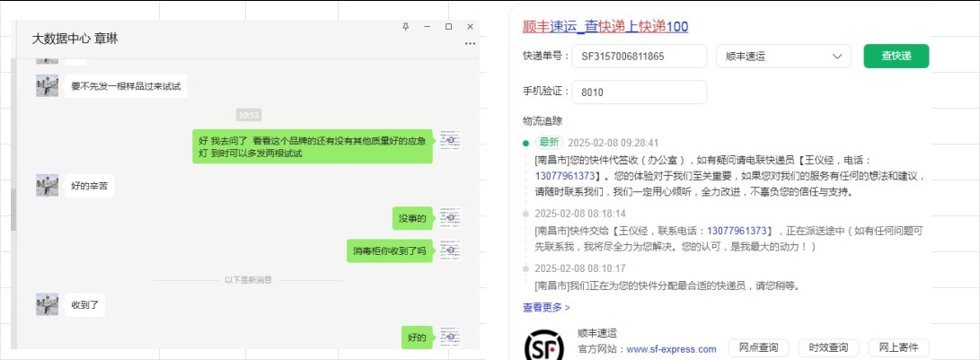Click timestamp 2025-02-08 08:18:14
This screenshot has height=360, width=980.
580,214
